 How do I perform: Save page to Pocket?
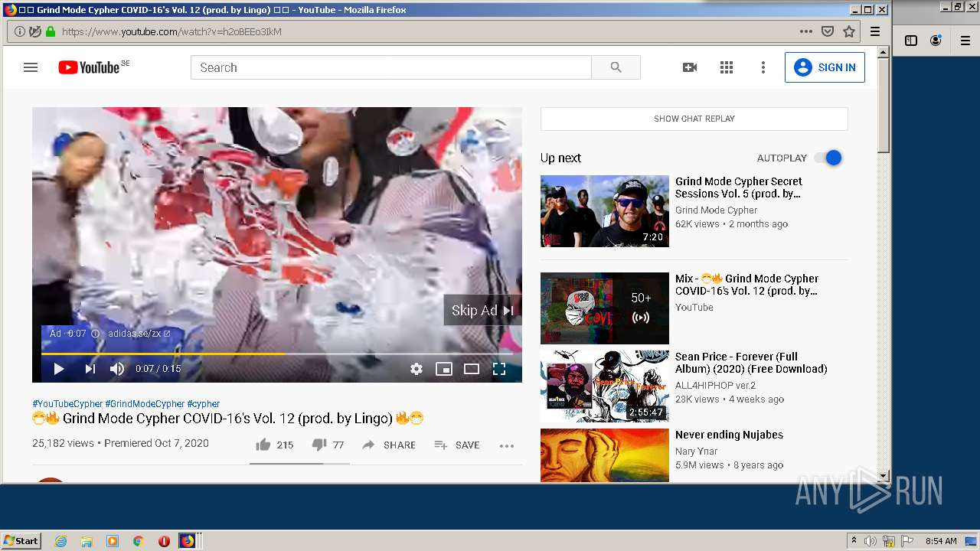pyautogui.click(x=828, y=31)
